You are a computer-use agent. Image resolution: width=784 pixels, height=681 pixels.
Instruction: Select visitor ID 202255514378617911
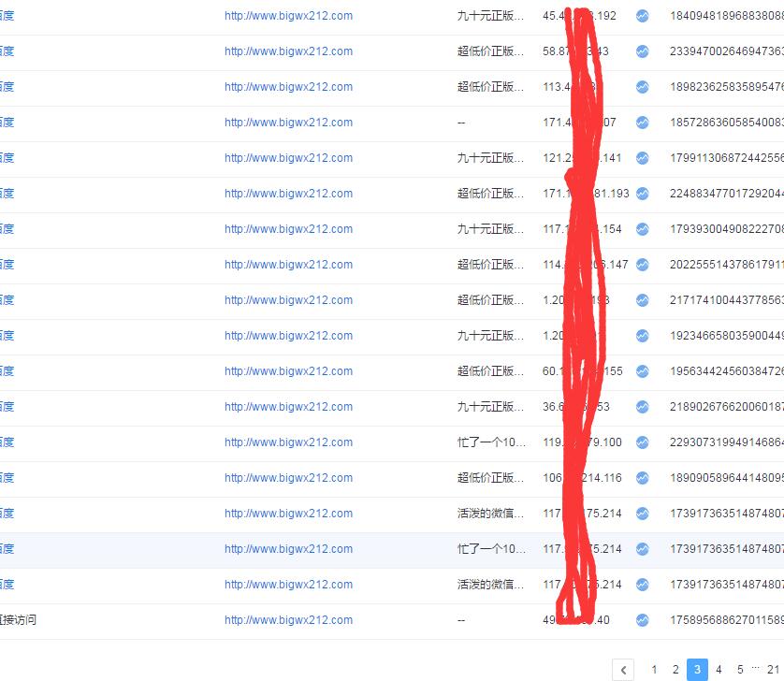[x=727, y=265]
